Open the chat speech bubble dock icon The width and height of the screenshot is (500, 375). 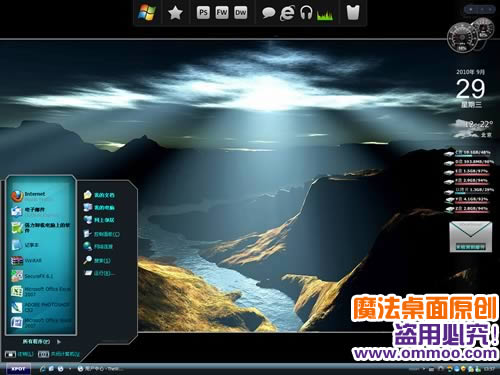268,13
